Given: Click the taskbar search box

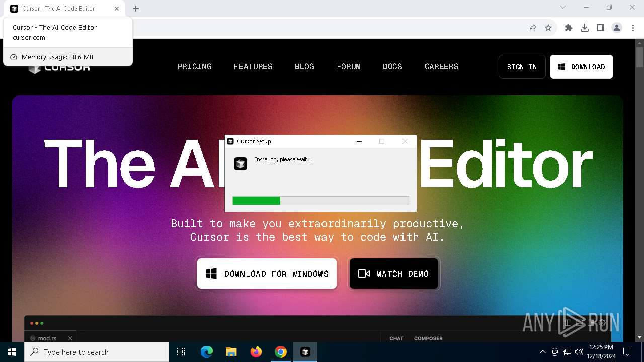Looking at the screenshot, I should pyautogui.click(x=97, y=352).
